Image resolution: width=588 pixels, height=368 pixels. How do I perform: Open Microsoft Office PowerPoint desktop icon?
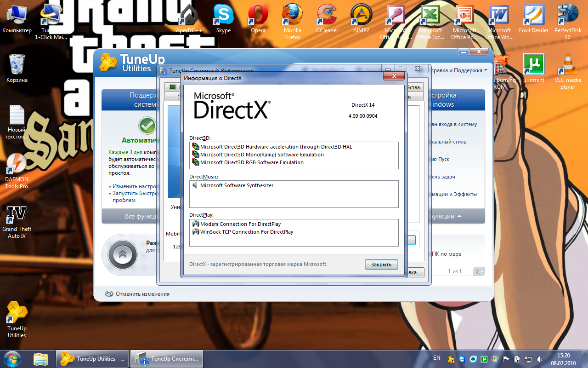pos(465,22)
